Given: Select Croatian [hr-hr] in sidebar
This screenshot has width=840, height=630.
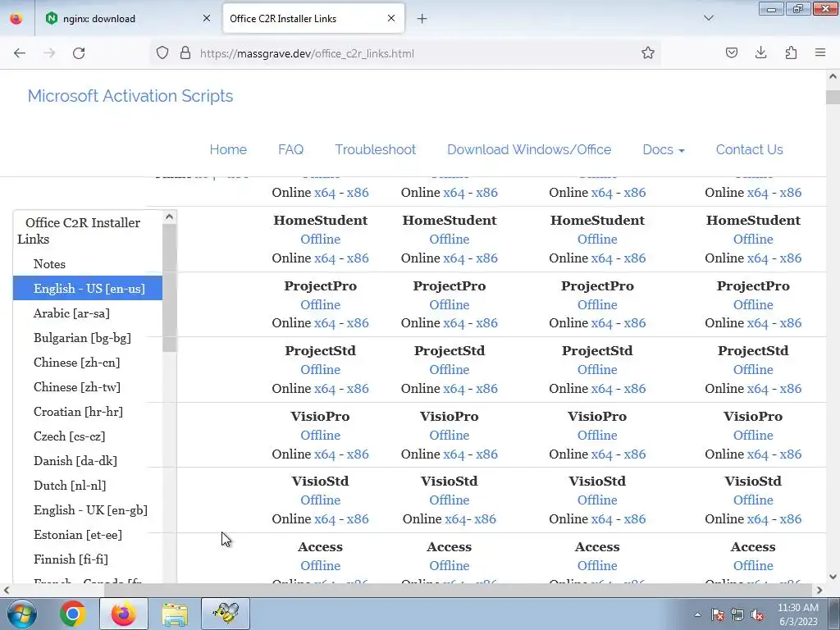Looking at the screenshot, I should click(x=78, y=412).
